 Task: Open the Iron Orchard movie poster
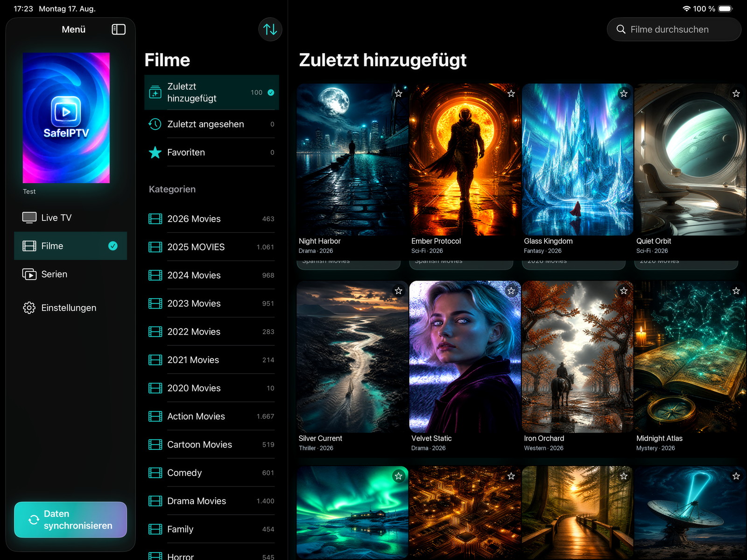point(578,357)
